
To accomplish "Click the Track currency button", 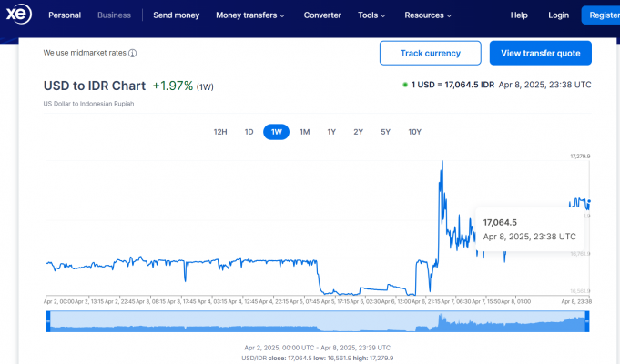I will pyautogui.click(x=430, y=53).
